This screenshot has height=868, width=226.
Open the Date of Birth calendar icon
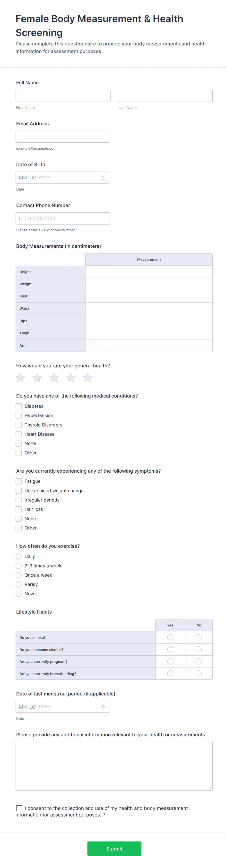click(104, 178)
